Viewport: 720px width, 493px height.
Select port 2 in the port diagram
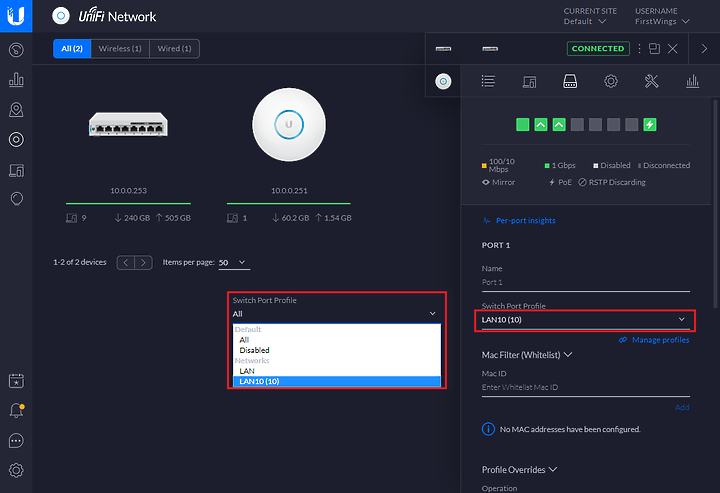point(541,124)
